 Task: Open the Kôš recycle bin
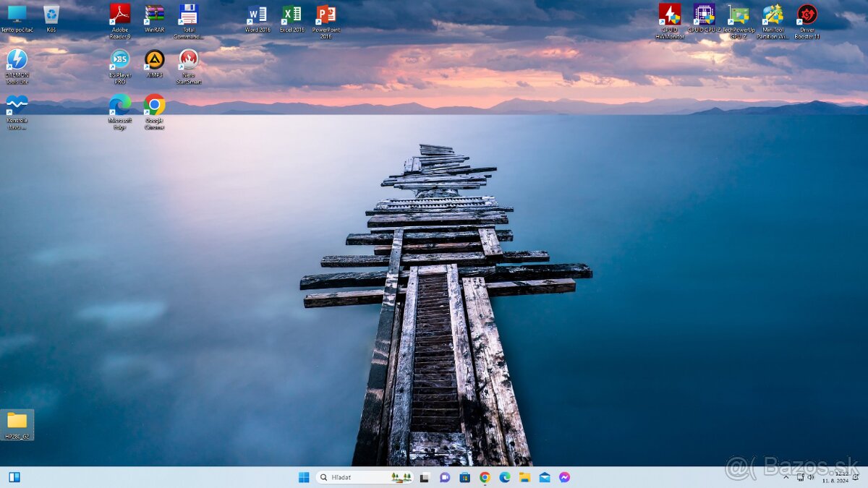51,14
